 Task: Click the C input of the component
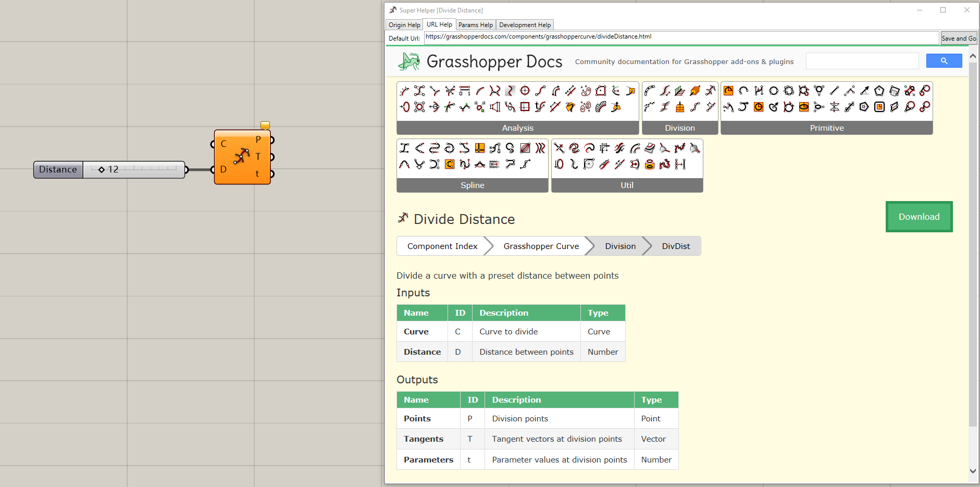coord(223,144)
